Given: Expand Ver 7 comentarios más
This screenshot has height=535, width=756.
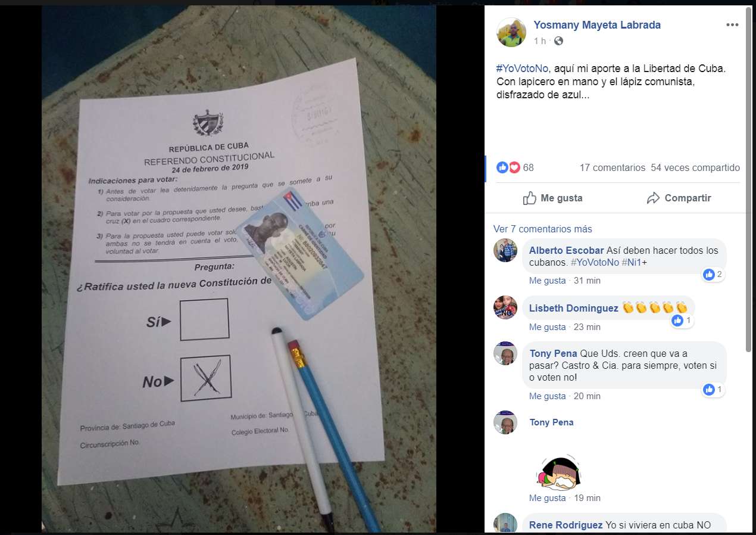Looking at the screenshot, I should [x=543, y=229].
